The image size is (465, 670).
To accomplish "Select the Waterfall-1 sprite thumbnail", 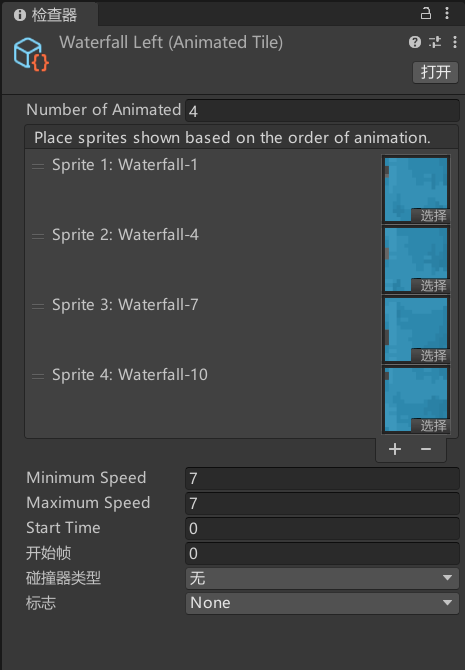I will click(416, 189).
